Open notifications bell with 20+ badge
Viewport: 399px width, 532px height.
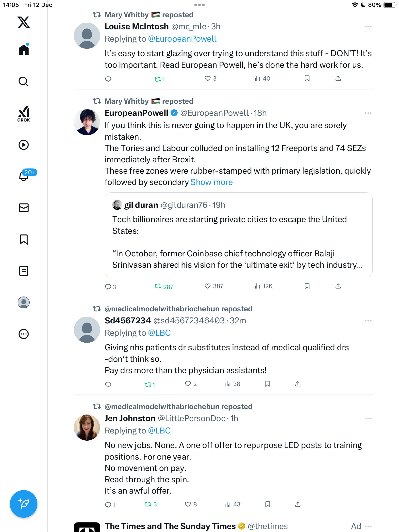(24, 176)
